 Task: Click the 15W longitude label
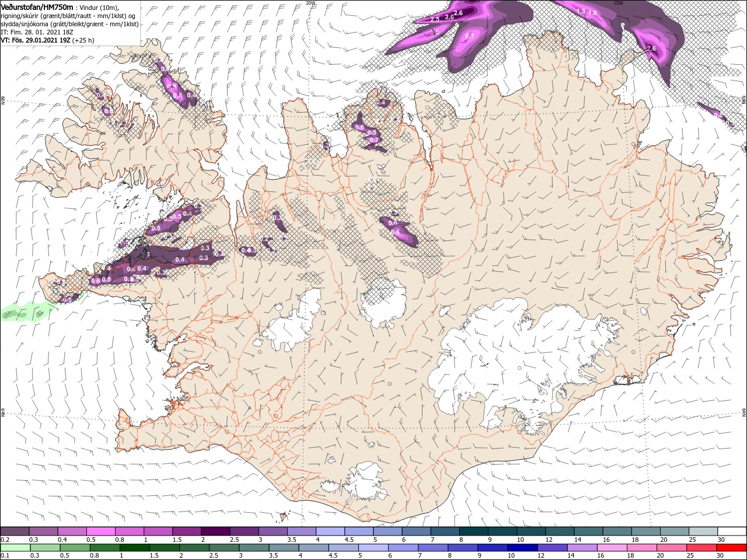pos(618,3)
